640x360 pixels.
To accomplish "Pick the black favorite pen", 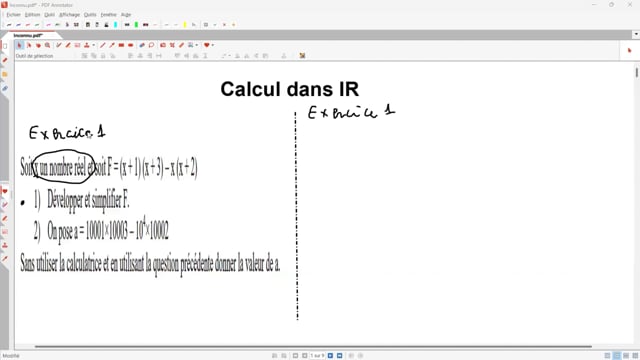I will pyautogui.click(x=9, y=25).
